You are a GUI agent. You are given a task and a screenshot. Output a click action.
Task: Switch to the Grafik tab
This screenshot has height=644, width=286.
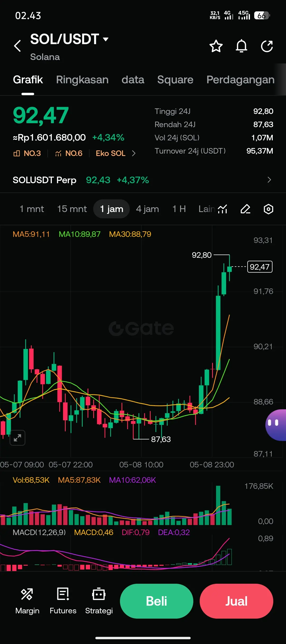tap(28, 80)
